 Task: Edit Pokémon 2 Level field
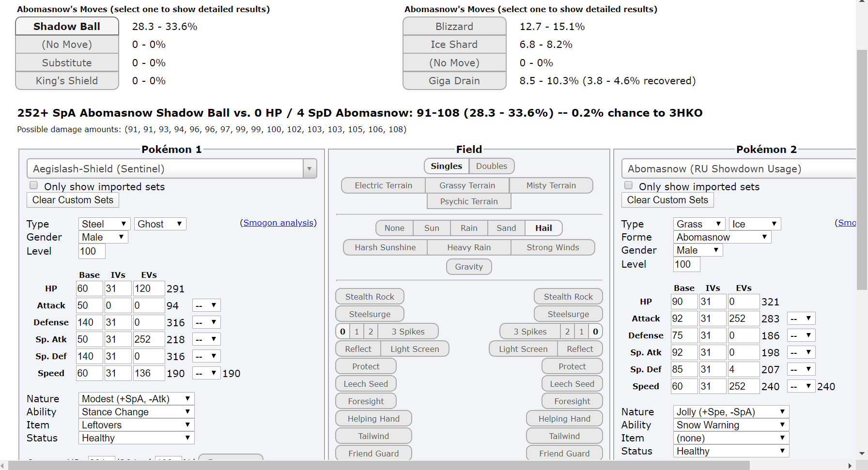point(686,264)
